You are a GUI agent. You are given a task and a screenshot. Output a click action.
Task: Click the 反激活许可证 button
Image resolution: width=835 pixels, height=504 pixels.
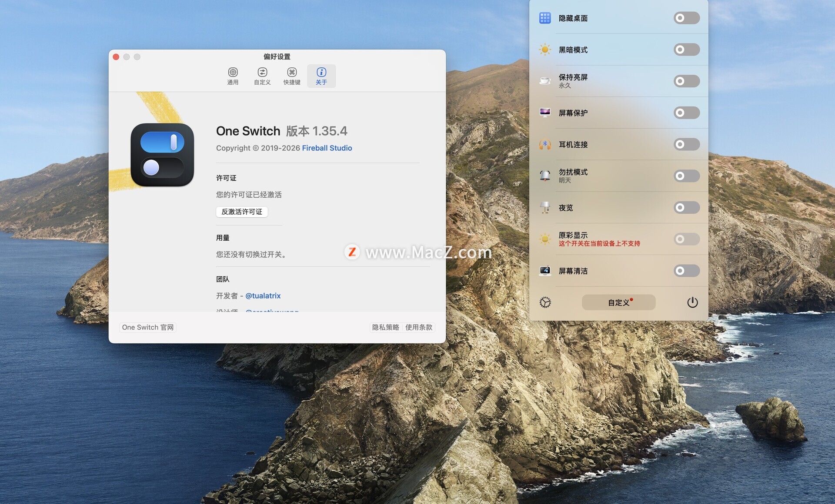(242, 212)
